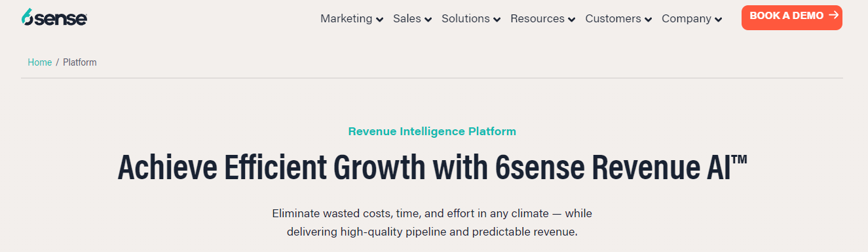This screenshot has width=868, height=252.
Task: Click the arrow beside Company
Action: (x=718, y=20)
